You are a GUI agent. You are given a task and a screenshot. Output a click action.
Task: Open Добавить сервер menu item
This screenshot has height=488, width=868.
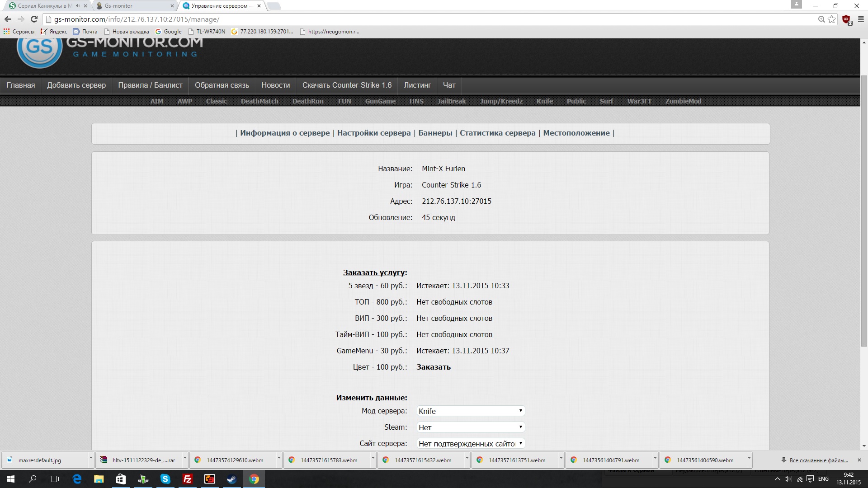pos(76,85)
